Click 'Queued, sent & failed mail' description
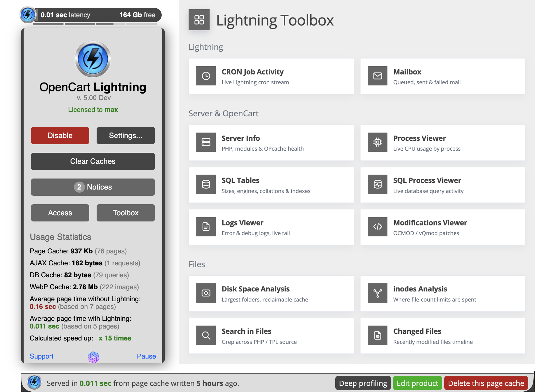The image size is (557, 392). click(x=427, y=82)
